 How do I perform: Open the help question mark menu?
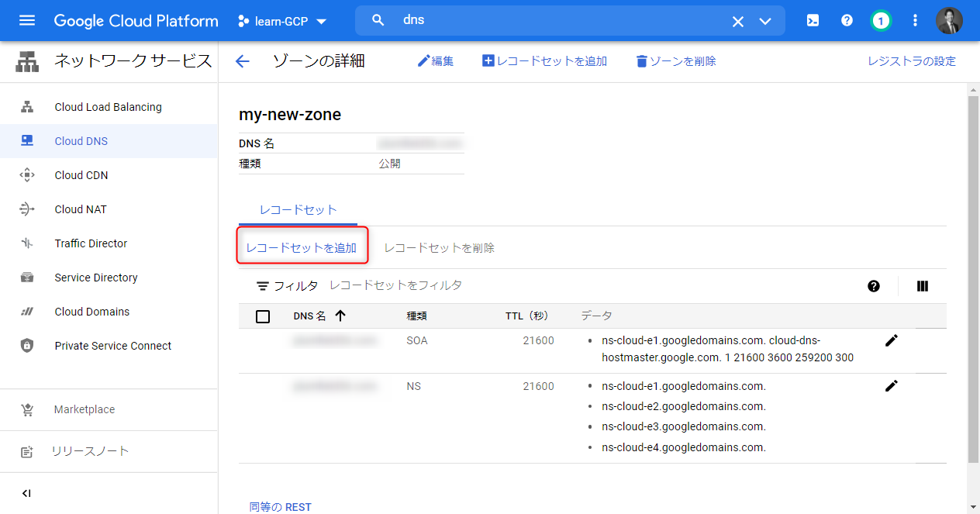(847, 21)
